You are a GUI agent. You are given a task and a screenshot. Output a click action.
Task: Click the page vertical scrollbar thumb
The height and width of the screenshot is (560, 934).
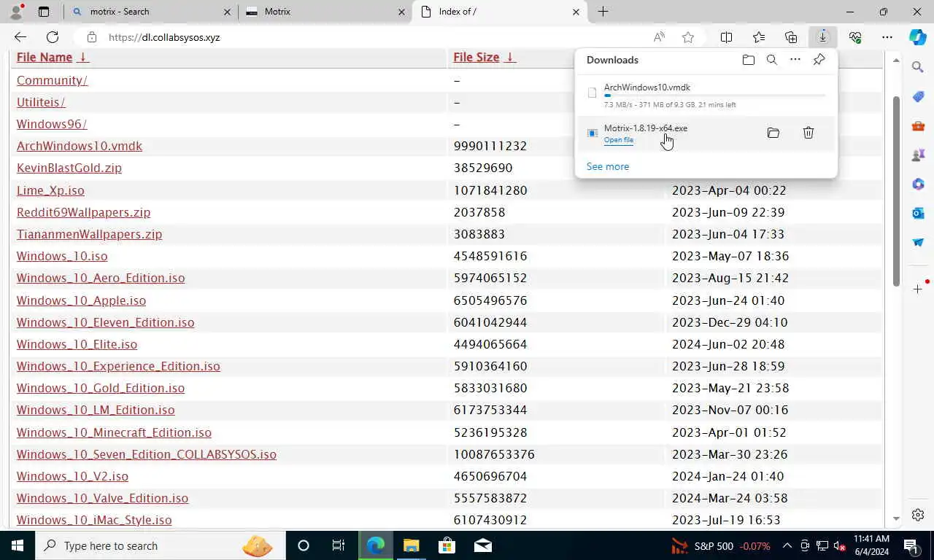coord(897,191)
